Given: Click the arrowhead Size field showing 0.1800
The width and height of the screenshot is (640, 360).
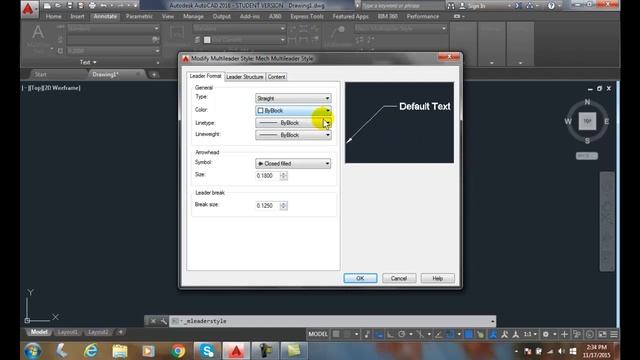Looking at the screenshot, I should 268,176.
